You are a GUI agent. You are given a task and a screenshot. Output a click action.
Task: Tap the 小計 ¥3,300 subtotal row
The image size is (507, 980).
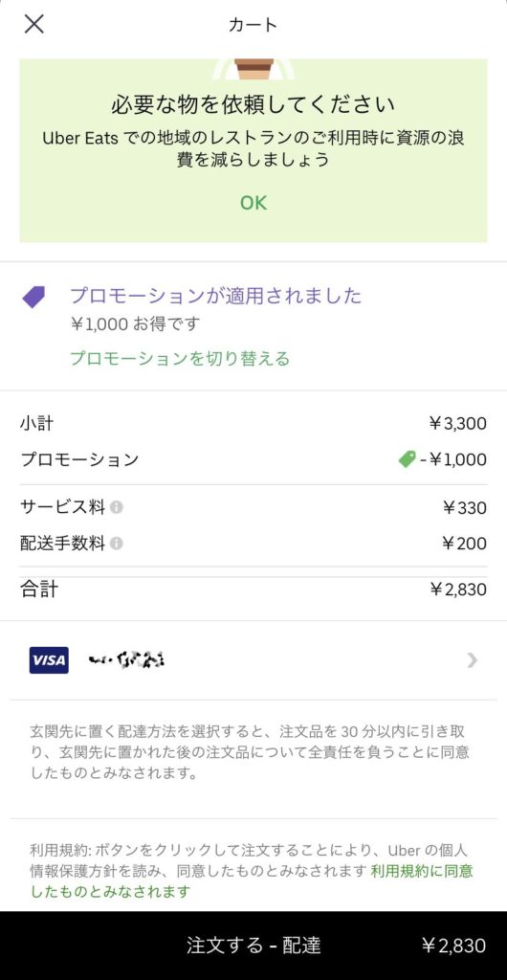coord(253,424)
